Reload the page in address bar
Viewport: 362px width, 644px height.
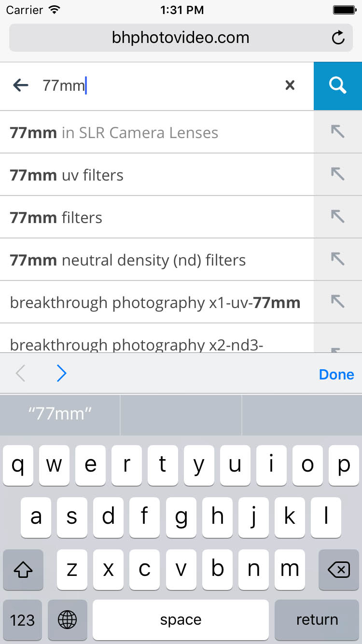coord(338,38)
